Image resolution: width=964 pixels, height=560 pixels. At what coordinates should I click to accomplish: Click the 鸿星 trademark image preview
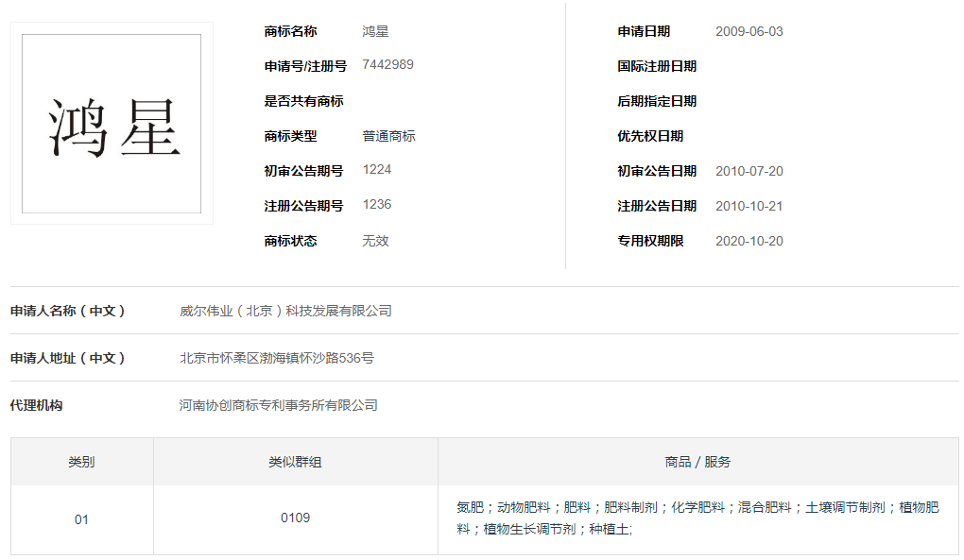pyautogui.click(x=111, y=121)
